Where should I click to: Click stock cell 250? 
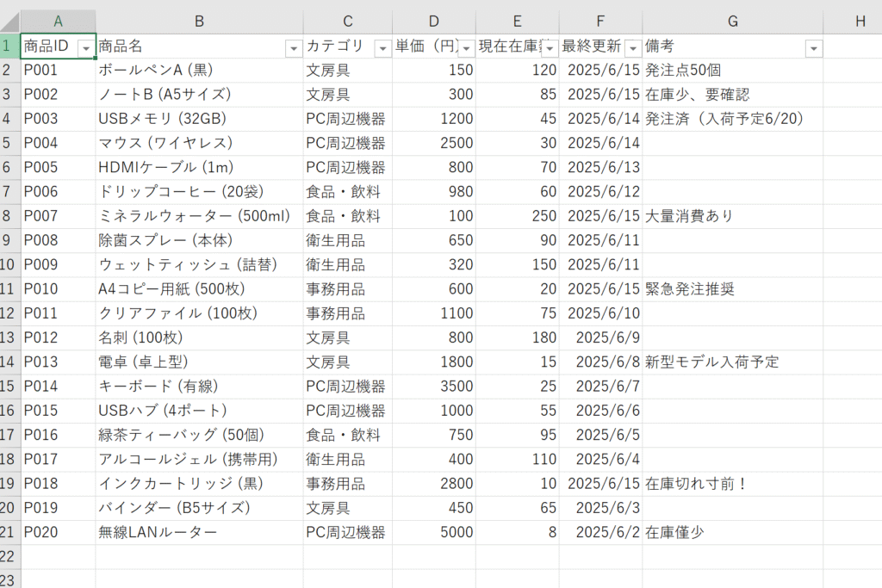[x=517, y=216]
